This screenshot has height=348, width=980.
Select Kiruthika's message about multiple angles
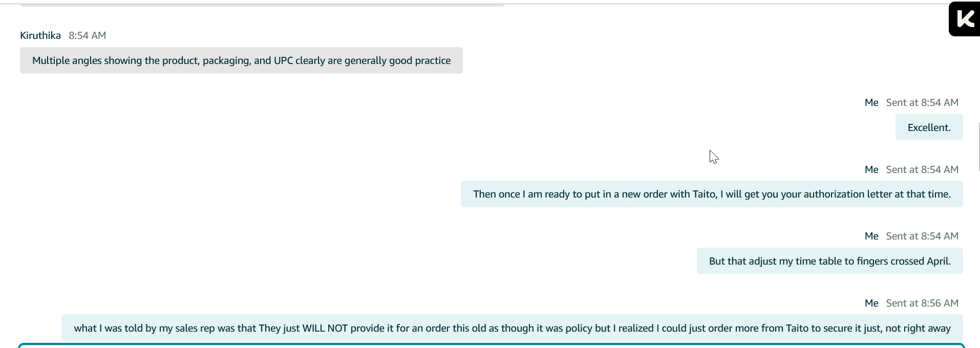click(x=241, y=60)
